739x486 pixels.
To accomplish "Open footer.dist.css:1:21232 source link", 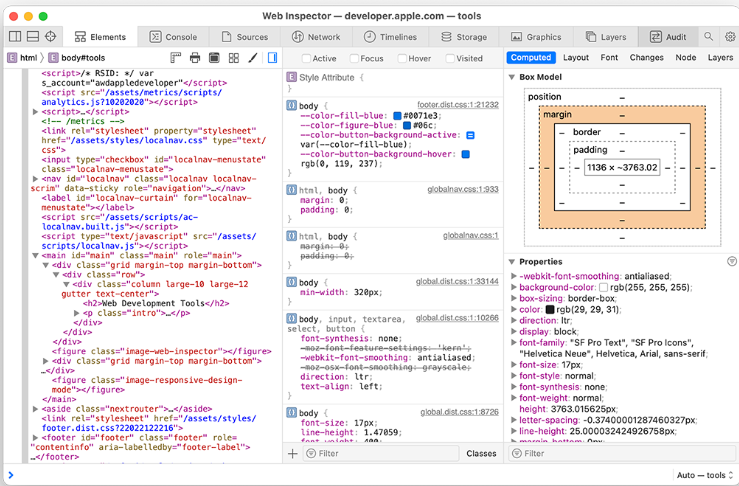I will [457, 105].
